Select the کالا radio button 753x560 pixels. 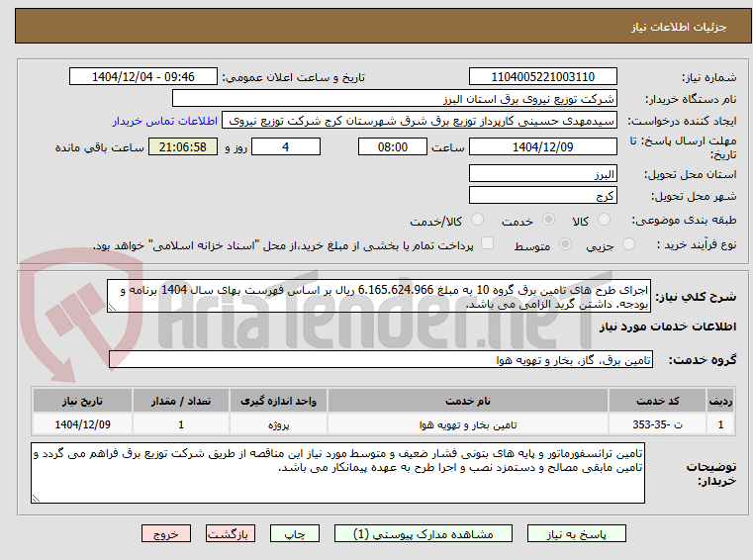pyautogui.click(x=604, y=220)
